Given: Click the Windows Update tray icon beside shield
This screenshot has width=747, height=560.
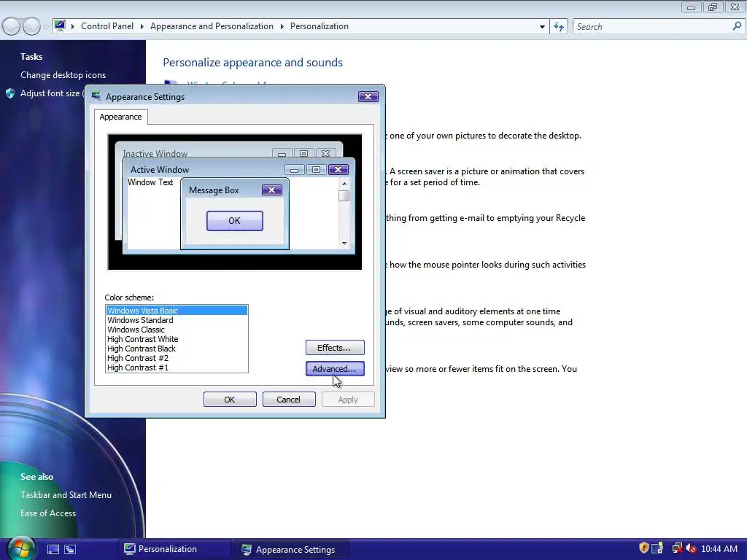Looking at the screenshot, I should (x=657, y=548).
